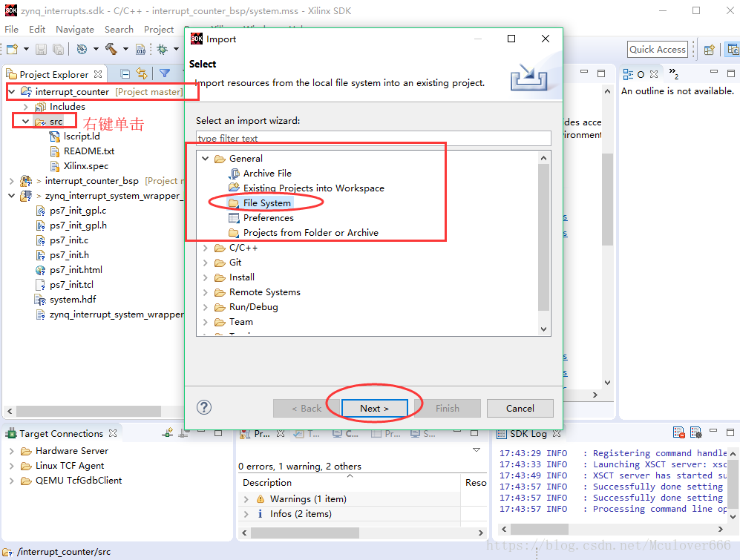Click the Save All toolbar icon
The width and height of the screenshot is (740, 560).
click(58, 49)
